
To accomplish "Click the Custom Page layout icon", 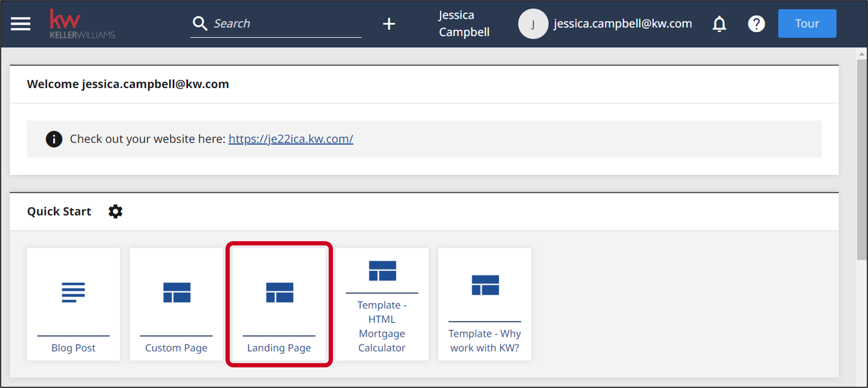I will click(x=177, y=292).
